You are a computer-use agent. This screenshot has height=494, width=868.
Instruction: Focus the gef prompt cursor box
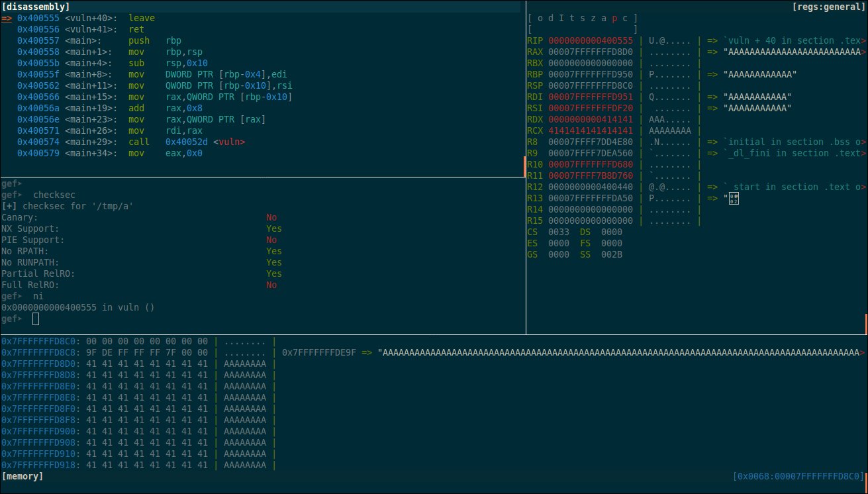[x=36, y=319]
